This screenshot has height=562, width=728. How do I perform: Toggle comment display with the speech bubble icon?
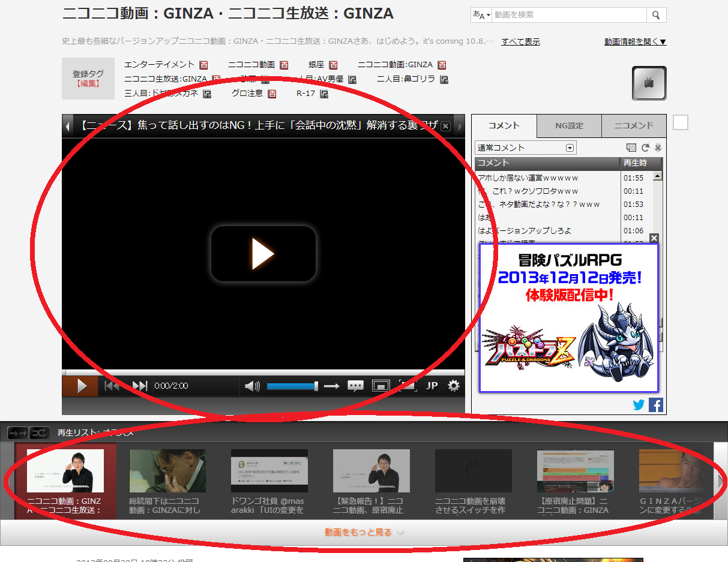tap(356, 386)
